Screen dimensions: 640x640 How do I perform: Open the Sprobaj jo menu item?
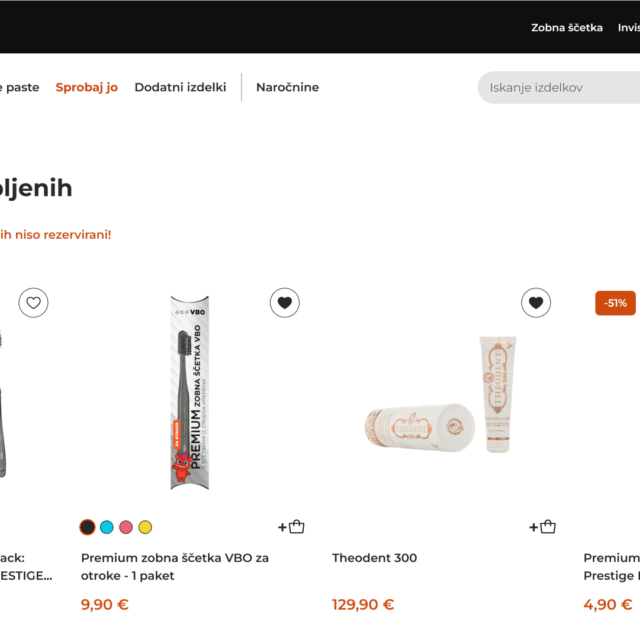coord(87,87)
